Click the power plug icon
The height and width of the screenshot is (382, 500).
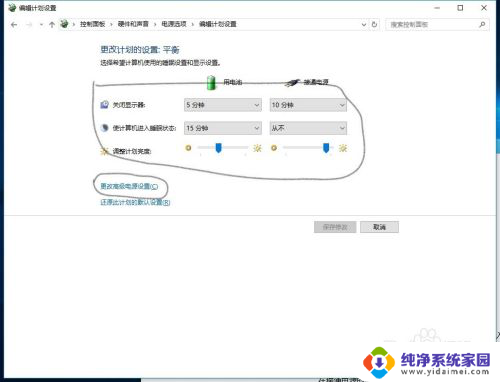point(293,82)
